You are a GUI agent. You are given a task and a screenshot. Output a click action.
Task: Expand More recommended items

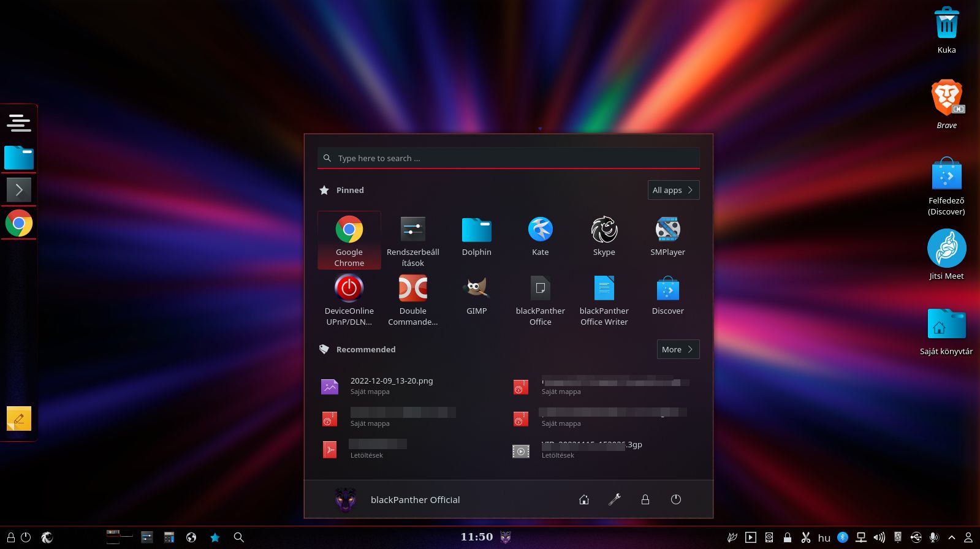(678, 349)
